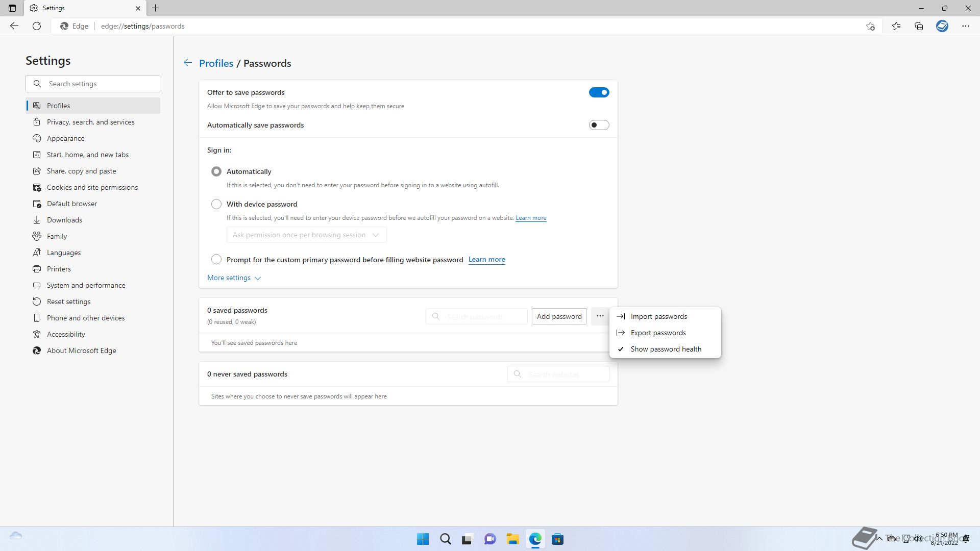
Task: Open Family settings
Action: 93,236
